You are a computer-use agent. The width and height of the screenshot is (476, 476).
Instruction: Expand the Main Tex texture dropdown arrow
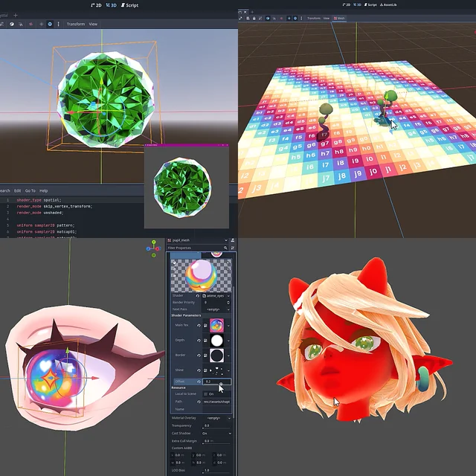(228, 326)
